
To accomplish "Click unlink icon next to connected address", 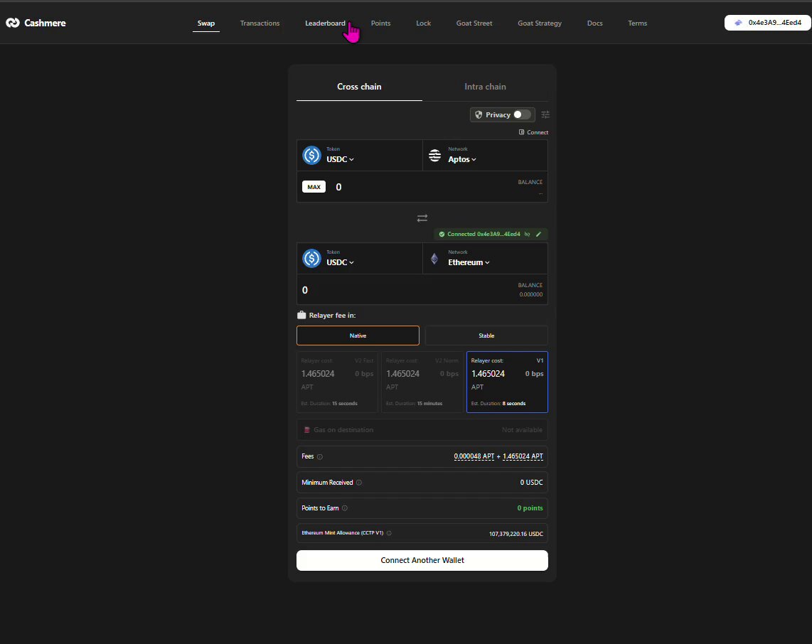I will click(x=527, y=234).
